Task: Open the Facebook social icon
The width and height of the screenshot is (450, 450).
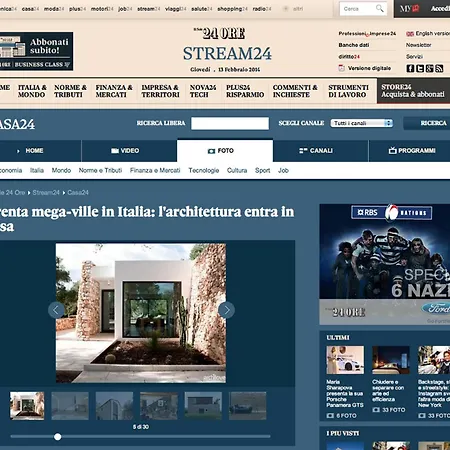Action: [410, 68]
